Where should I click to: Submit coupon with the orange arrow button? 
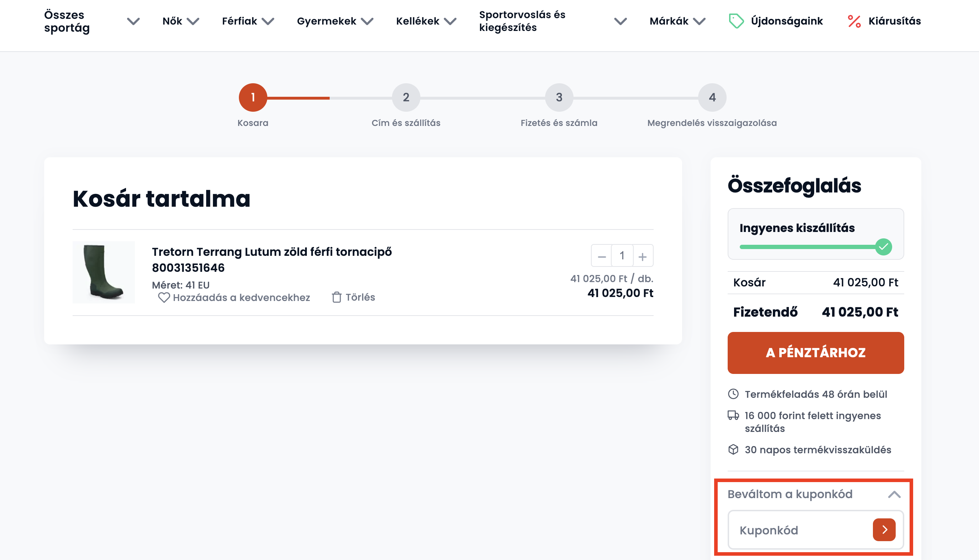(x=884, y=530)
